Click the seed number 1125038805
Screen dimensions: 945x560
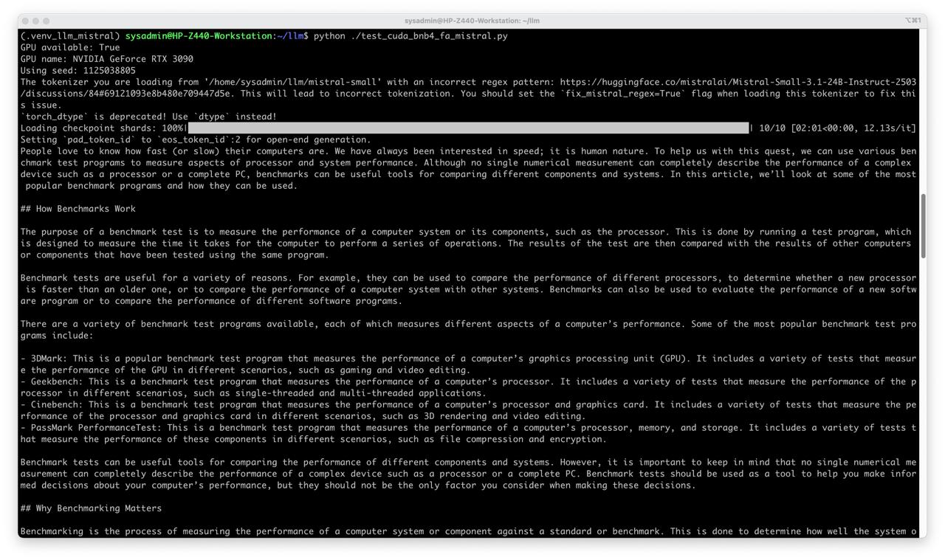(109, 71)
